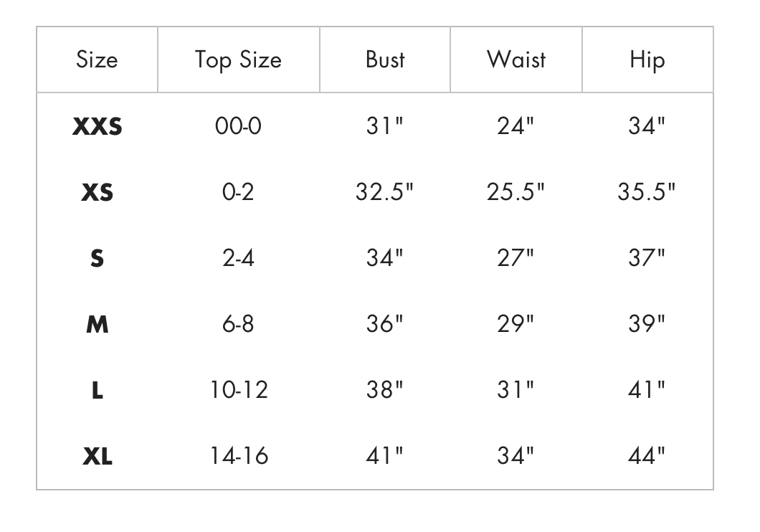Select the 44" hip value for XL
760x532 pixels.
pos(647,456)
